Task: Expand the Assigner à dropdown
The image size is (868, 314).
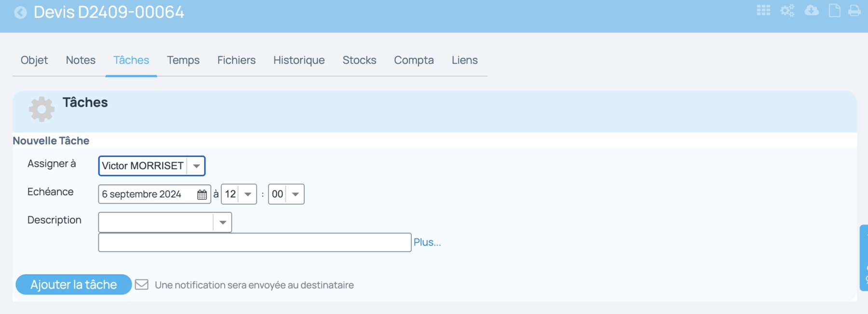Action: (196, 166)
